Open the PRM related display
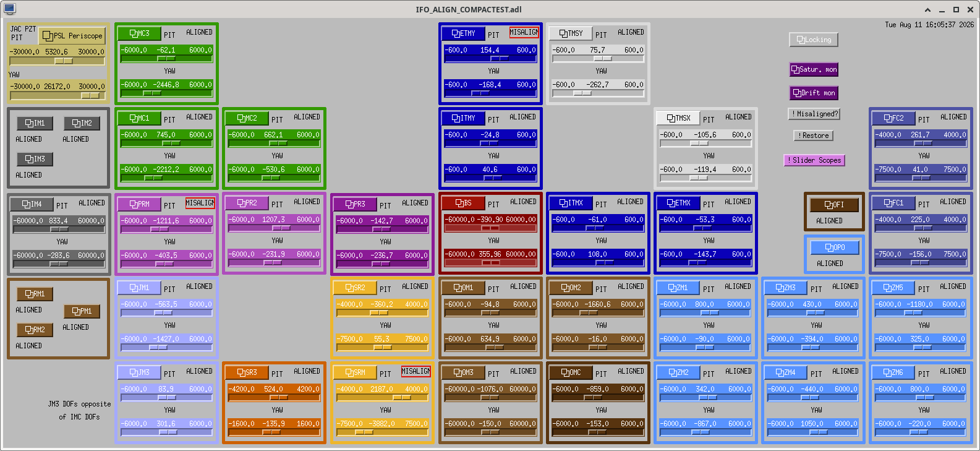Screen dimensions: 980x451 click(139, 204)
